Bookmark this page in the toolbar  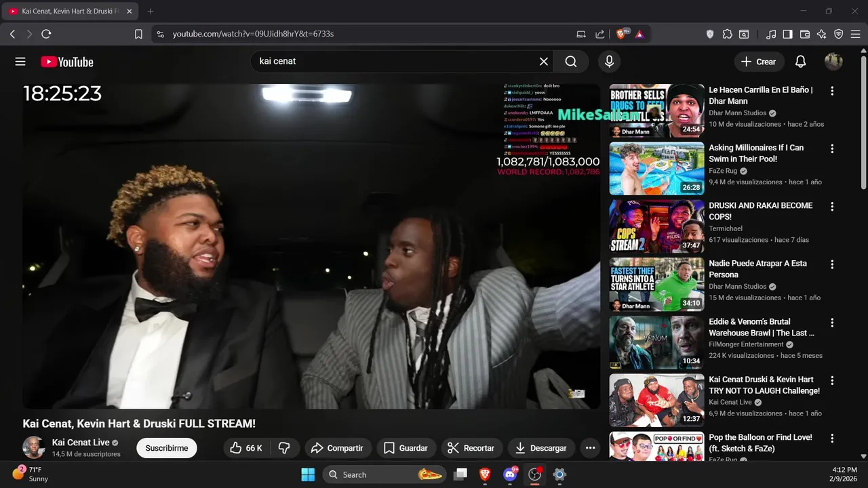(x=138, y=34)
